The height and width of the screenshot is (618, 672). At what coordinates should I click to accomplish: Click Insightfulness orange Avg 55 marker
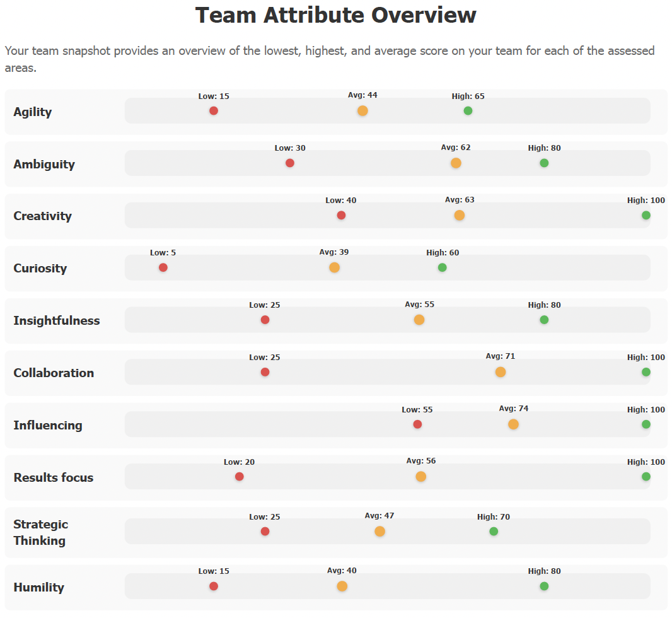(x=419, y=320)
